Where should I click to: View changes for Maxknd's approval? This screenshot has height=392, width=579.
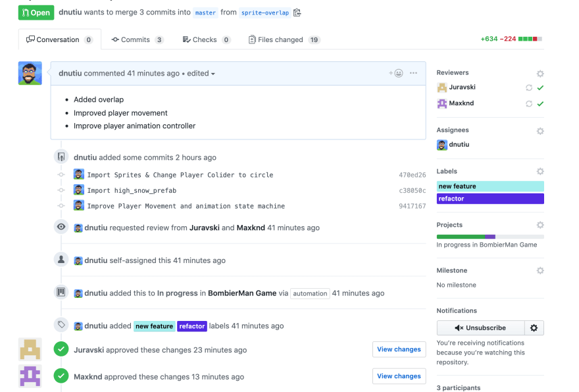[399, 376]
